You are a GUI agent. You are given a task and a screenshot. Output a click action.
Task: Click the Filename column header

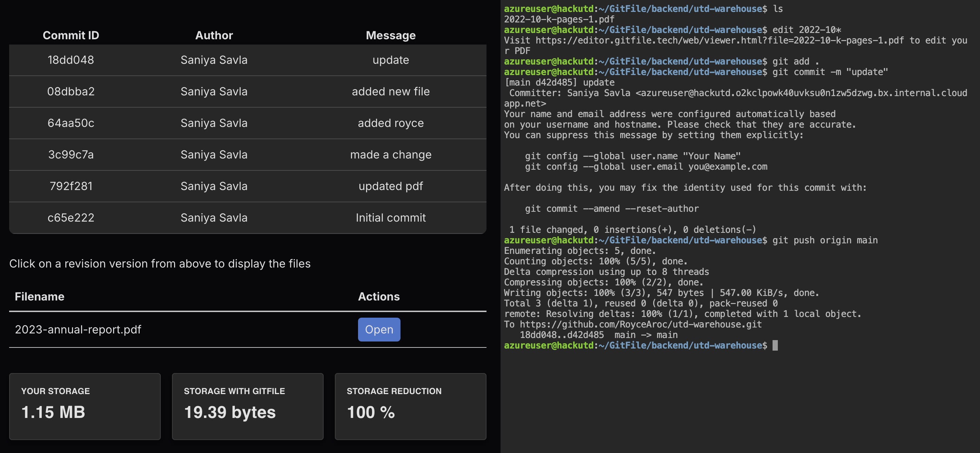click(40, 296)
